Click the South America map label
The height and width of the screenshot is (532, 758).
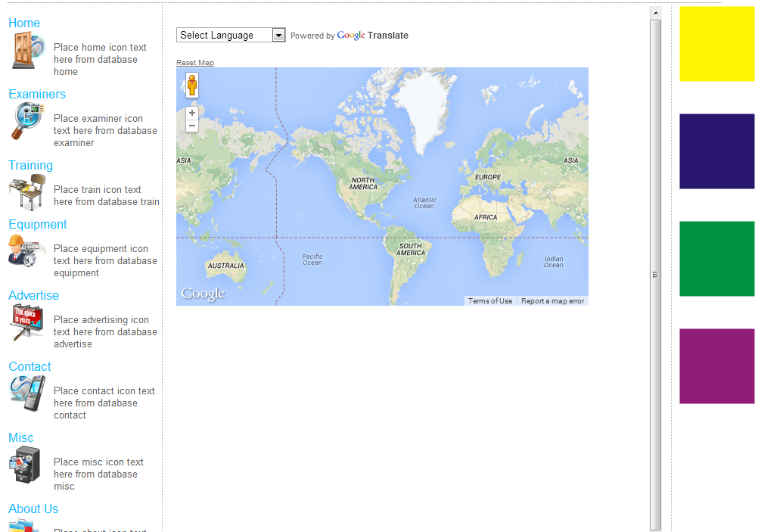pyautogui.click(x=411, y=249)
